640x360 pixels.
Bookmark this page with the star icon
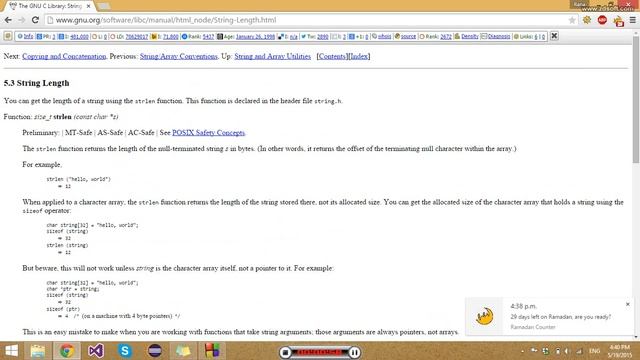[x=572, y=20]
